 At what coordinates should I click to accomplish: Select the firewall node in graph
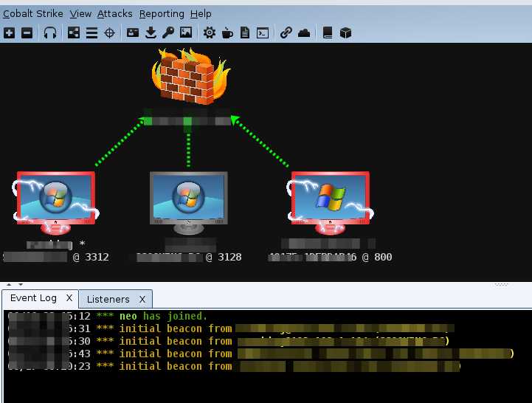(x=190, y=76)
